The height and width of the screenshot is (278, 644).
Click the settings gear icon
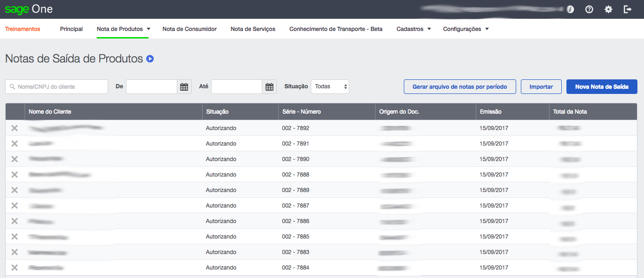[608, 9]
